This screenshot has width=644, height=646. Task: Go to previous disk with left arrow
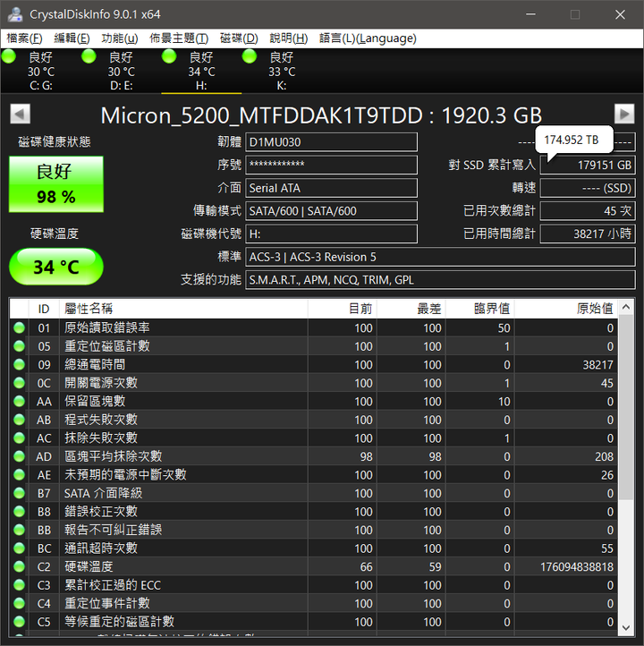click(21, 115)
